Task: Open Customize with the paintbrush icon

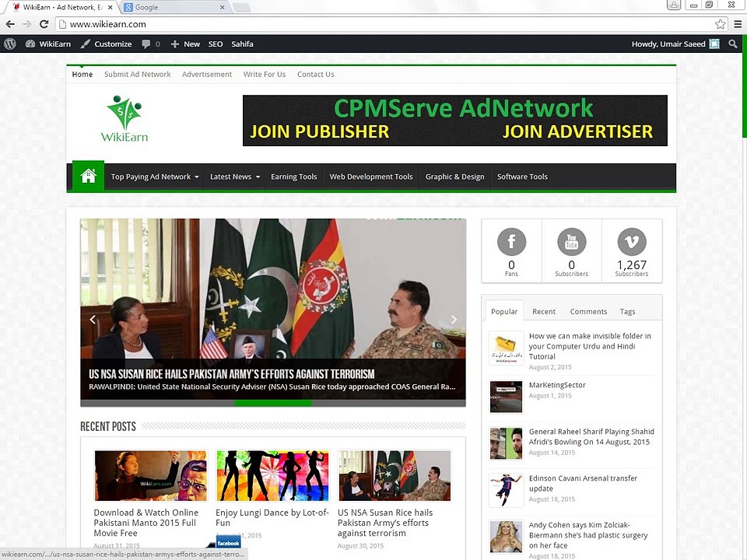Action: point(107,44)
